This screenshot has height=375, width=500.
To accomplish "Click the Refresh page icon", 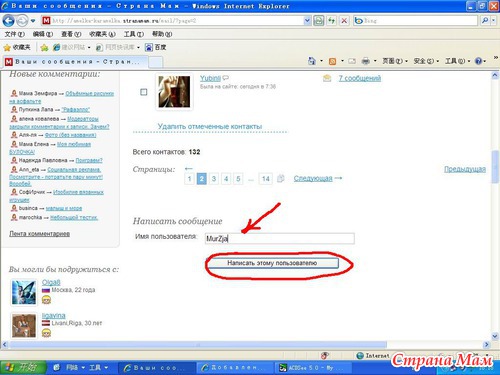I will (x=331, y=21).
